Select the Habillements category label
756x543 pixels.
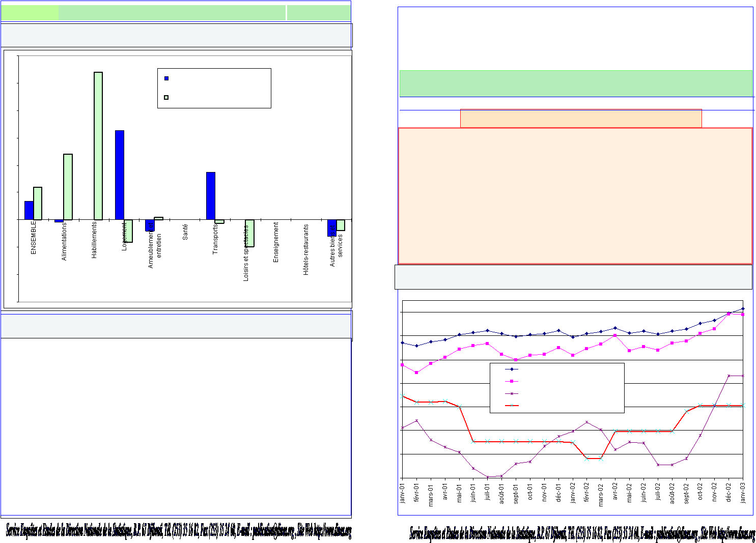click(x=94, y=240)
